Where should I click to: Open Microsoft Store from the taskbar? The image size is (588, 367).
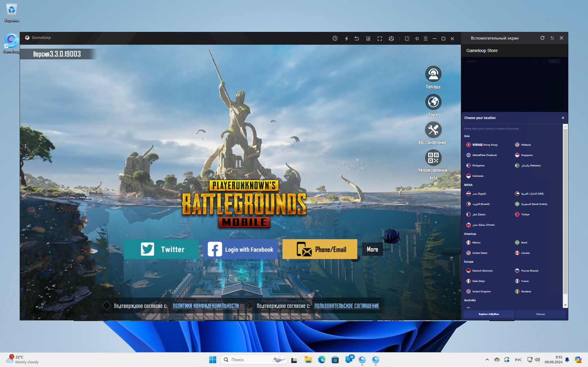click(x=335, y=360)
